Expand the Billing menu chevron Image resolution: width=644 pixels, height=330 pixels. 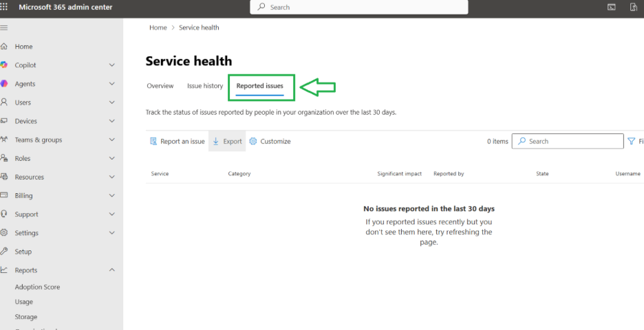click(111, 195)
